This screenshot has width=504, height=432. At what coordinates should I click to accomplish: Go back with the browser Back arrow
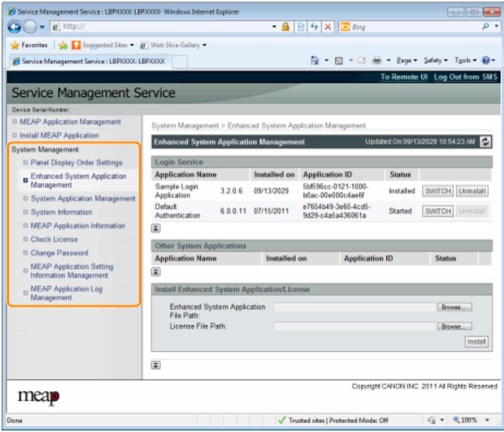tap(15, 27)
